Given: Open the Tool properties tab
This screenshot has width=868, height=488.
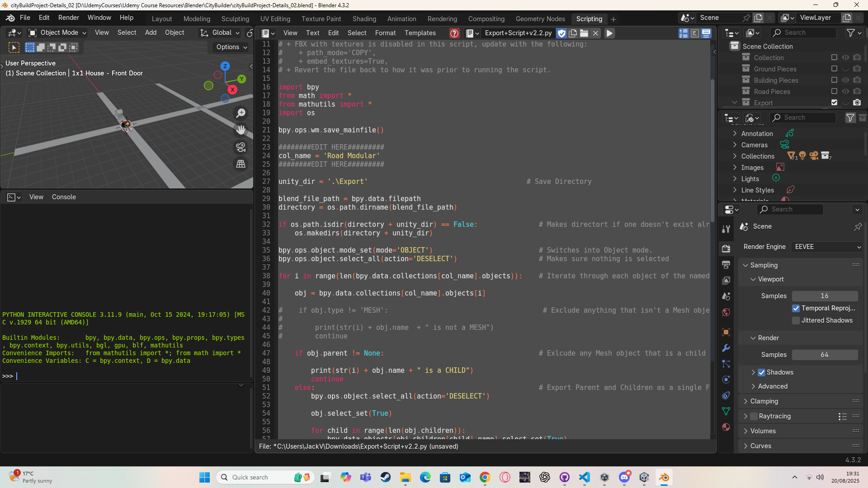Looking at the screenshot, I should tap(726, 229).
